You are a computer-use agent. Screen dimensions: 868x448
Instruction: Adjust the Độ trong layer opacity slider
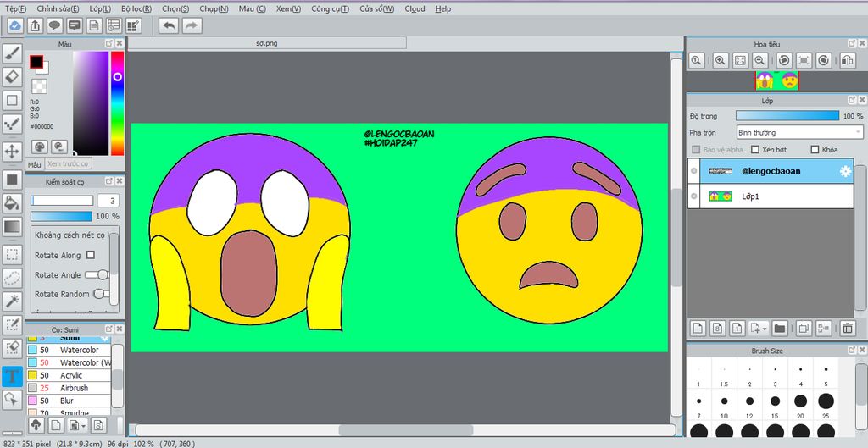tap(787, 116)
